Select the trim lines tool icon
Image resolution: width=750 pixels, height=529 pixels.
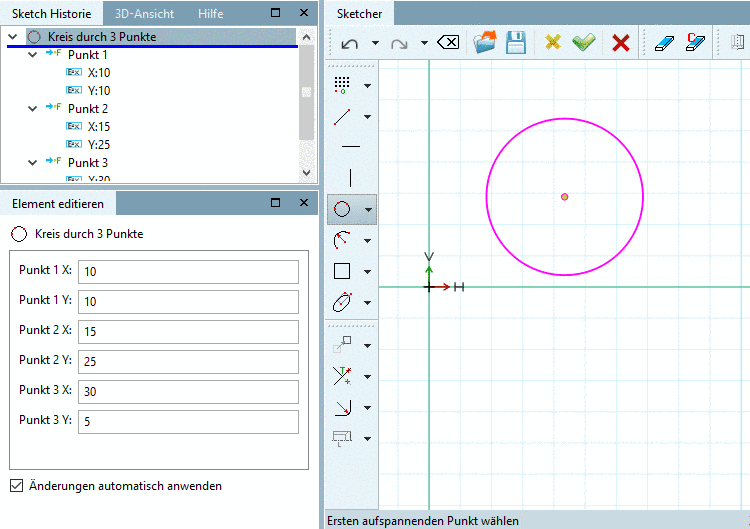(x=342, y=376)
